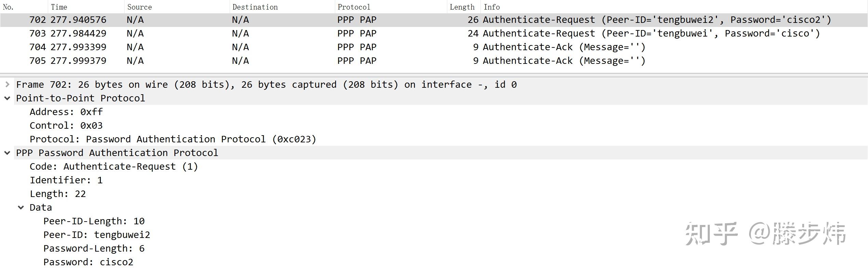The height and width of the screenshot is (268, 868).
Task: Select the Password: cisco2 field
Action: pyautogui.click(x=88, y=262)
